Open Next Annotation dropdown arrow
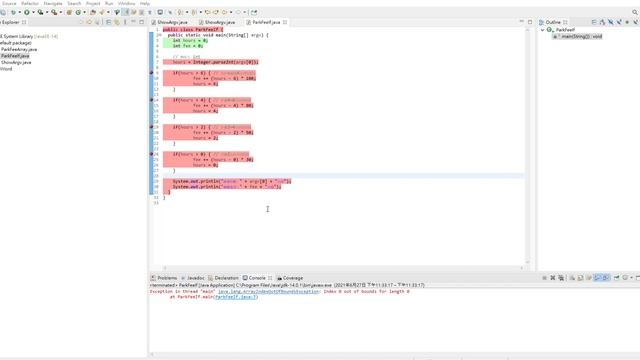This screenshot has width=640, height=360. pyautogui.click(x=187, y=12)
